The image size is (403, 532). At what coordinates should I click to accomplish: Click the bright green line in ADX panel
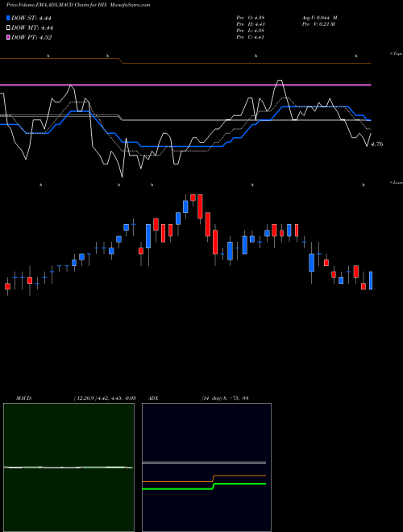204,486
